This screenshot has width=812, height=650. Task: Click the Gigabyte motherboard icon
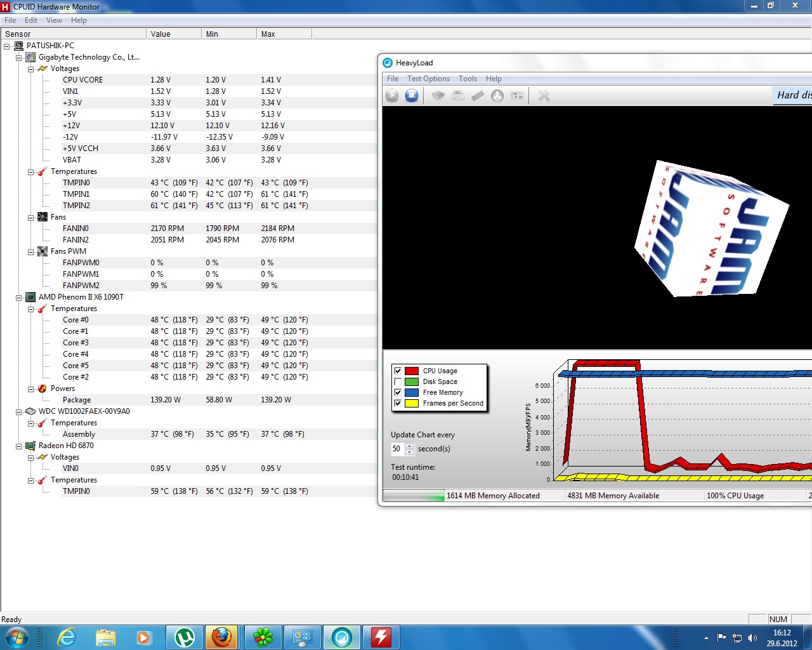(x=30, y=57)
